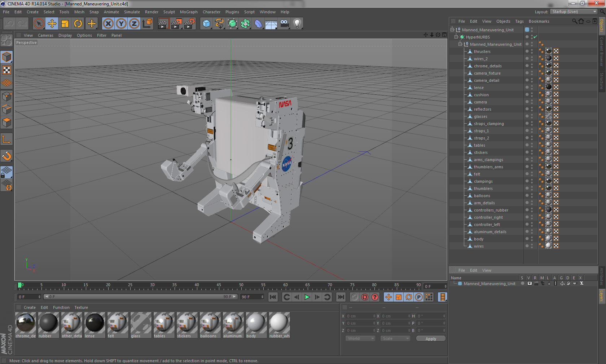Open viewport Cameras menu
This screenshot has height=364, width=606.
[x=45, y=35]
